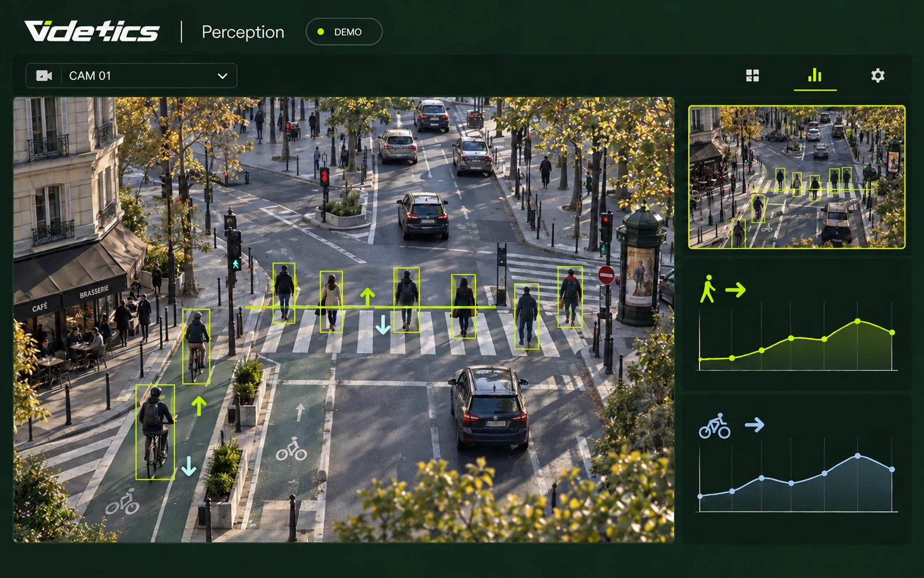
Task: Click the Perception product title
Action: 243,32
